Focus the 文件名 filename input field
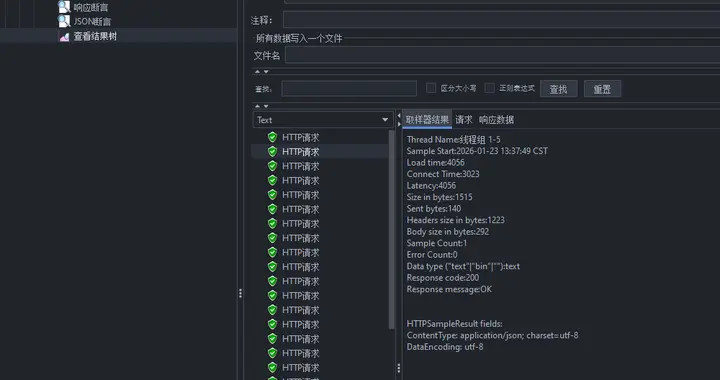720x380 pixels. pyautogui.click(x=502, y=55)
